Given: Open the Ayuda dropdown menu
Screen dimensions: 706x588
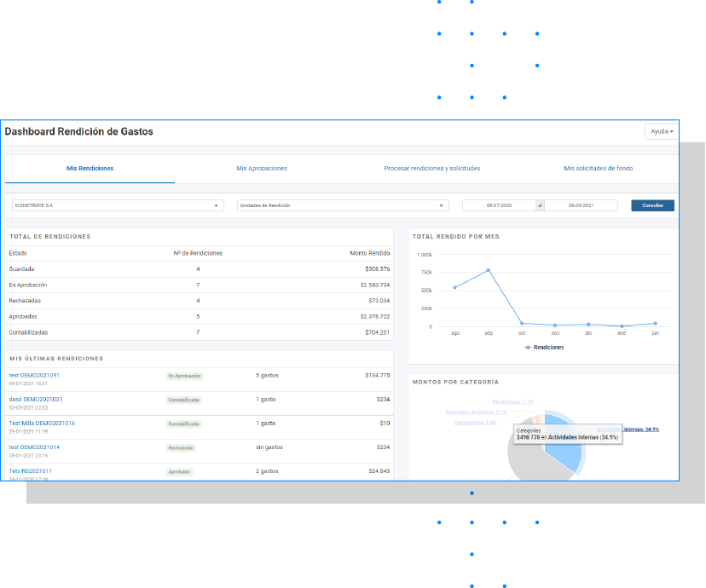Looking at the screenshot, I should tap(661, 131).
